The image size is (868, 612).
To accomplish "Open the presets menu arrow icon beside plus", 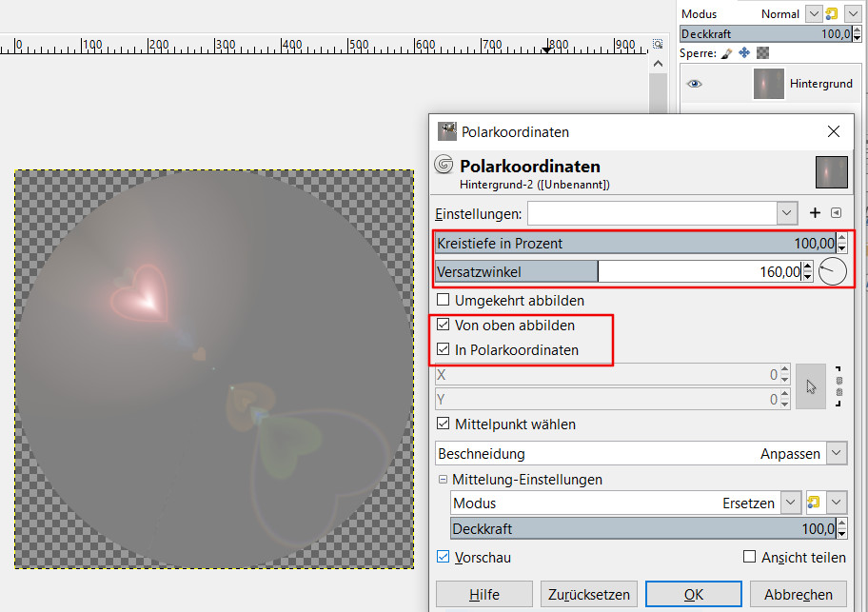I will [837, 213].
